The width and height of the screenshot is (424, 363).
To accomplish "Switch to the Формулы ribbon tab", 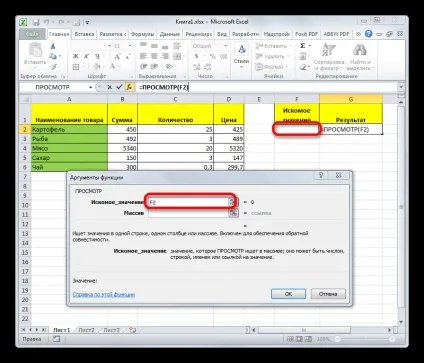I will coord(143,34).
